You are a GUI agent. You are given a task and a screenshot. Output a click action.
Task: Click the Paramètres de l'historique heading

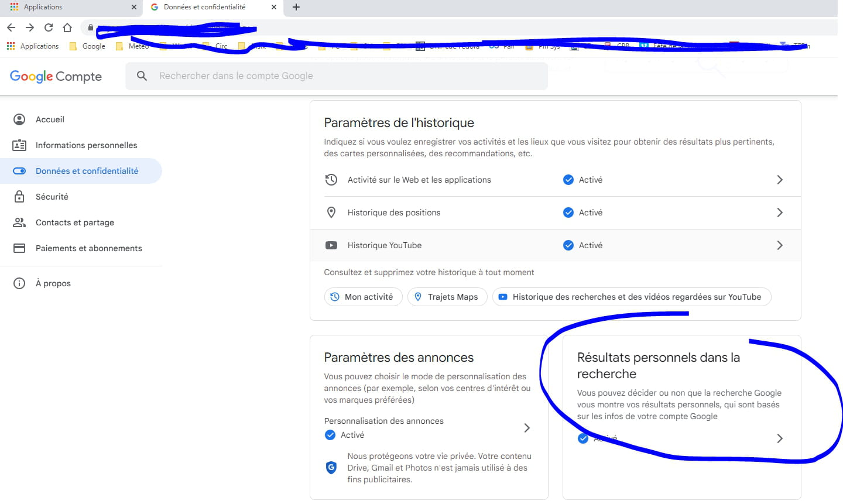[x=399, y=123]
